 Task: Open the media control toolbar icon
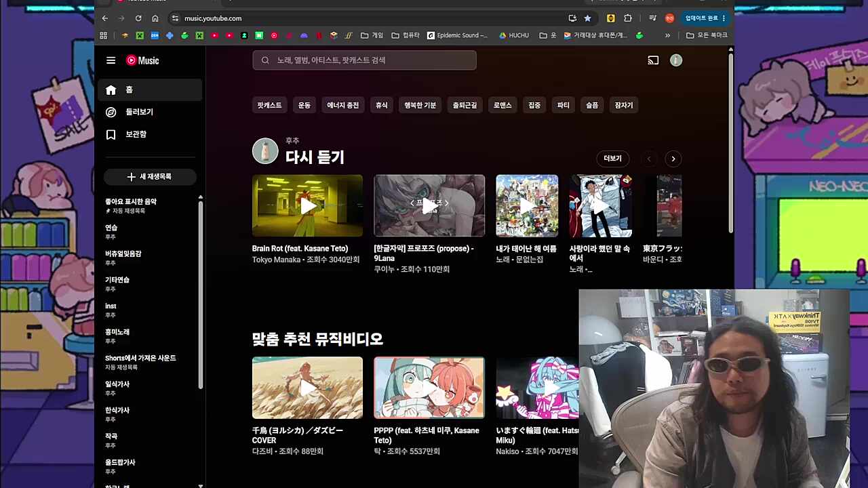click(652, 18)
